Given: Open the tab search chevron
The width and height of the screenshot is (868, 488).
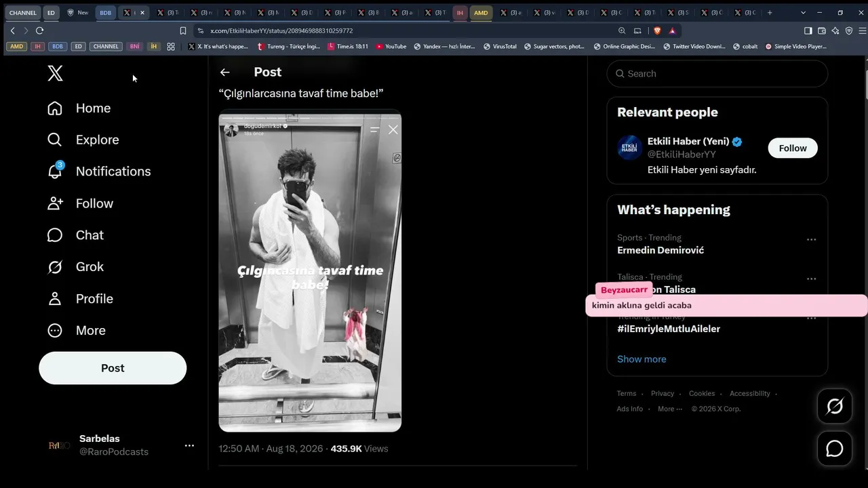Looking at the screenshot, I should 804,13.
